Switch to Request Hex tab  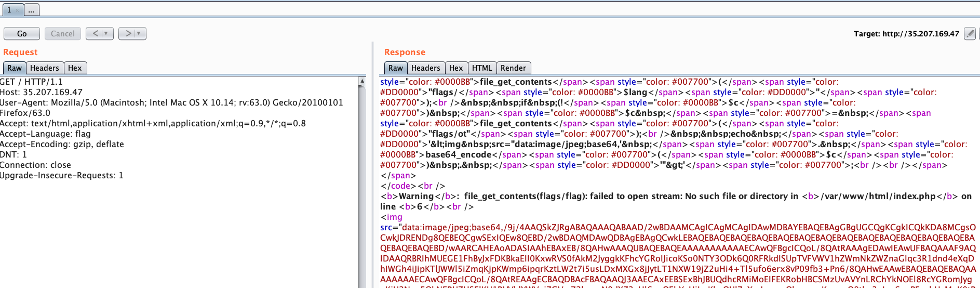pyautogui.click(x=75, y=68)
